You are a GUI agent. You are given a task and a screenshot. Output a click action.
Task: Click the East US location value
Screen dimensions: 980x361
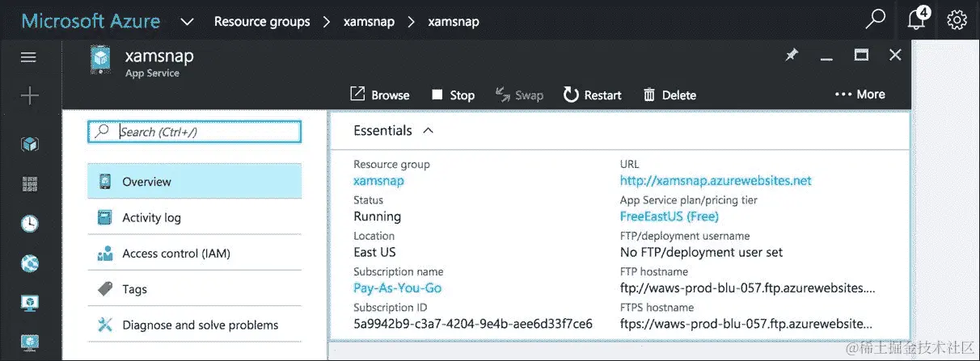[374, 252]
